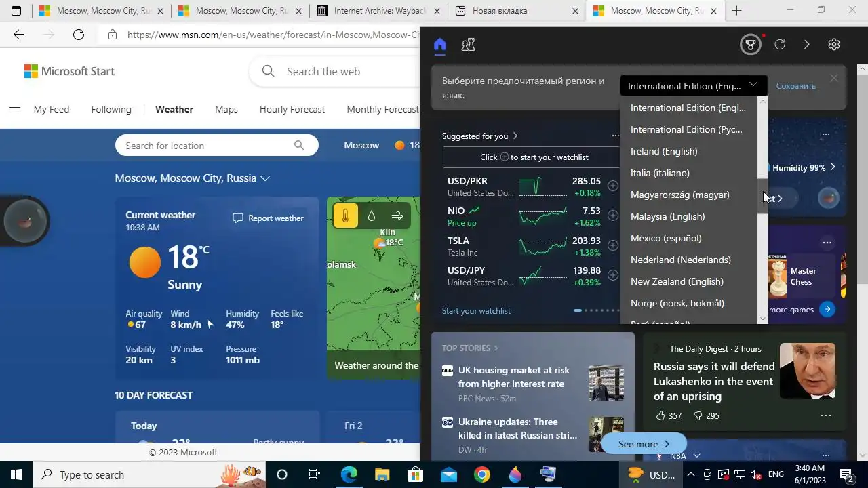Click the scroll-down arrow of region list
The height and width of the screenshot is (488, 868).
click(x=762, y=319)
